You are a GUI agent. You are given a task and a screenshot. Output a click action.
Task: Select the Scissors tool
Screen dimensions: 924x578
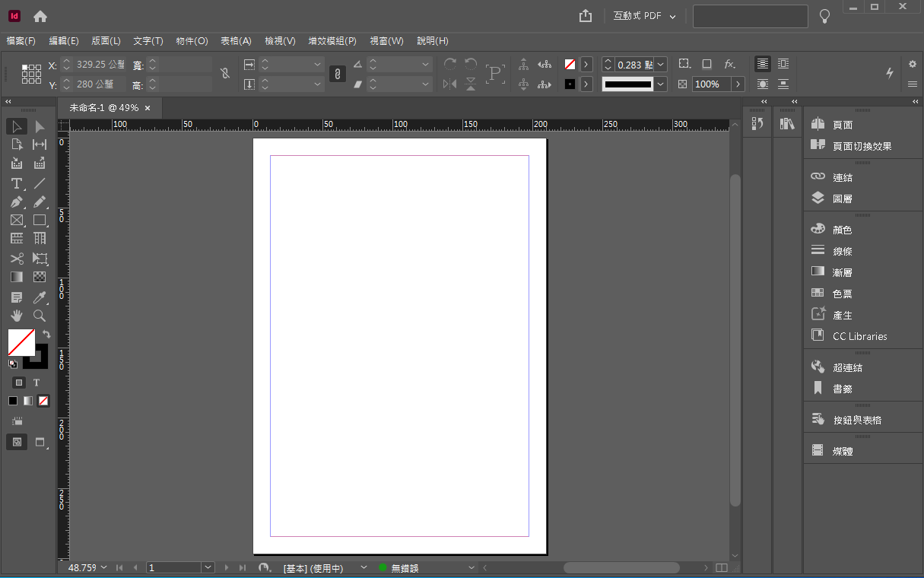click(x=17, y=259)
